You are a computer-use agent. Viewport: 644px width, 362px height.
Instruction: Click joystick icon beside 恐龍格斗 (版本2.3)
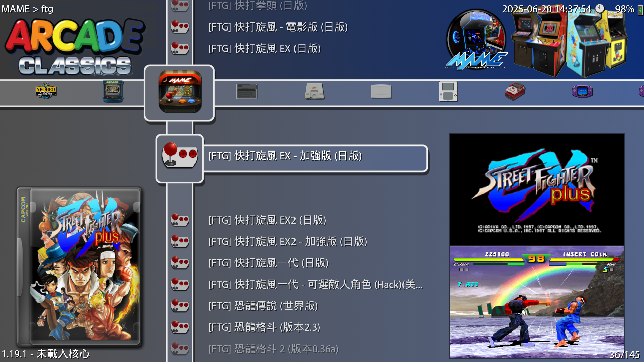tap(180, 327)
